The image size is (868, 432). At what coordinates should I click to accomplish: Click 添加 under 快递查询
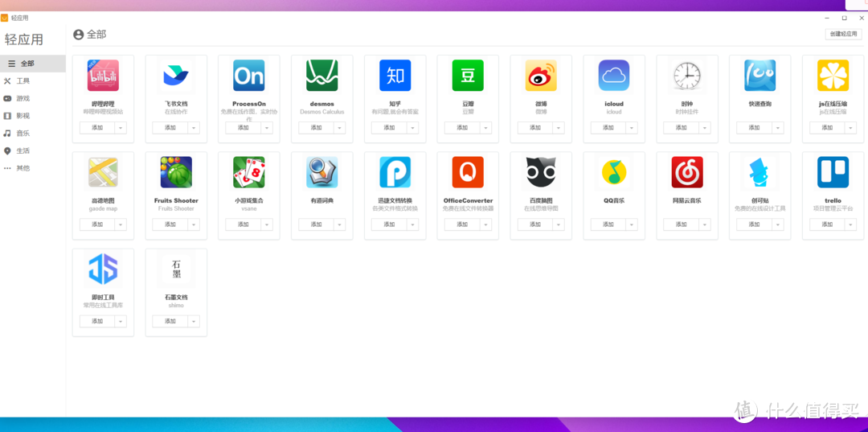[755, 128]
